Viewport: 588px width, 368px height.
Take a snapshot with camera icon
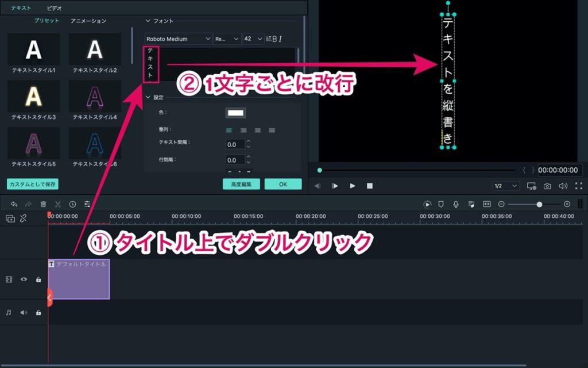click(x=547, y=186)
